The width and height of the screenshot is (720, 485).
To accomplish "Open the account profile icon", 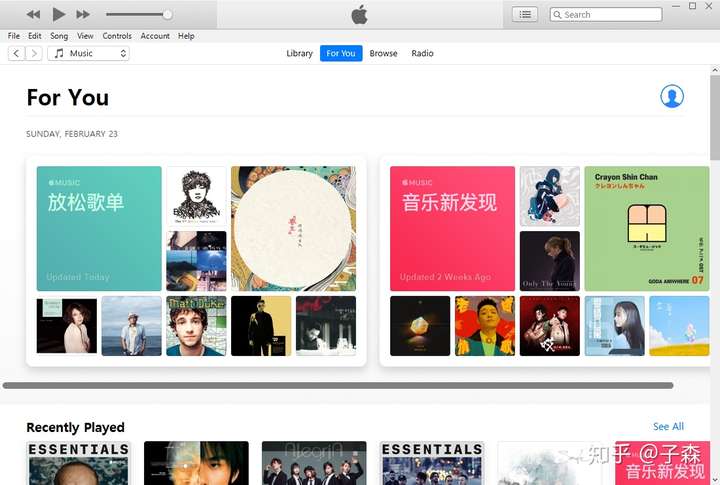I will click(672, 96).
